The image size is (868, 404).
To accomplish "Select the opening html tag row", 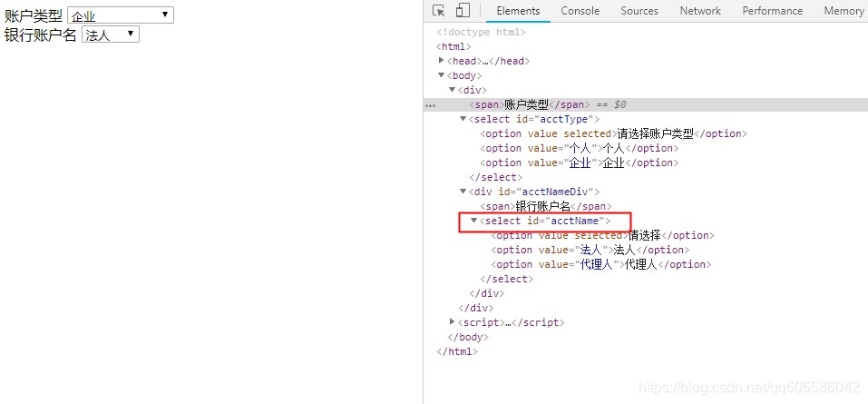I will [454, 46].
